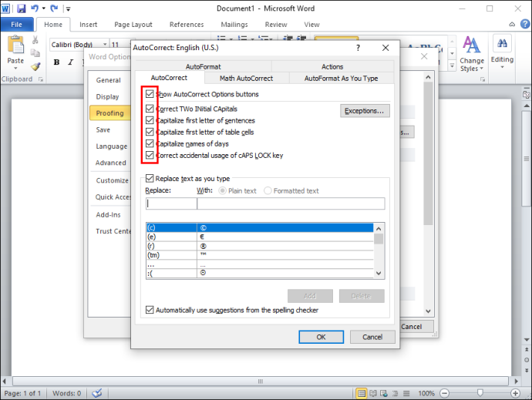Screen dimensions: 532x400
Task: Select the (tm) replacement list entry
Action: coord(260,255)
